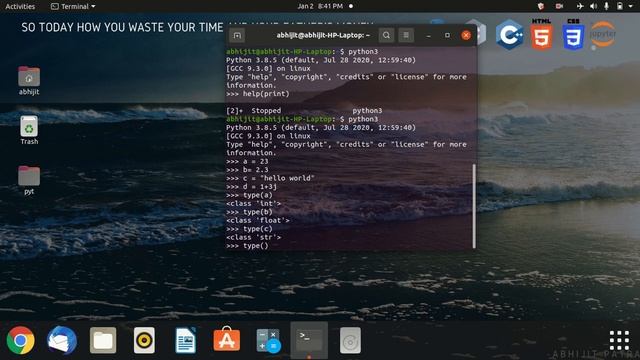Open the Activities overview
The image size is (640, 360).
[20, 6]
